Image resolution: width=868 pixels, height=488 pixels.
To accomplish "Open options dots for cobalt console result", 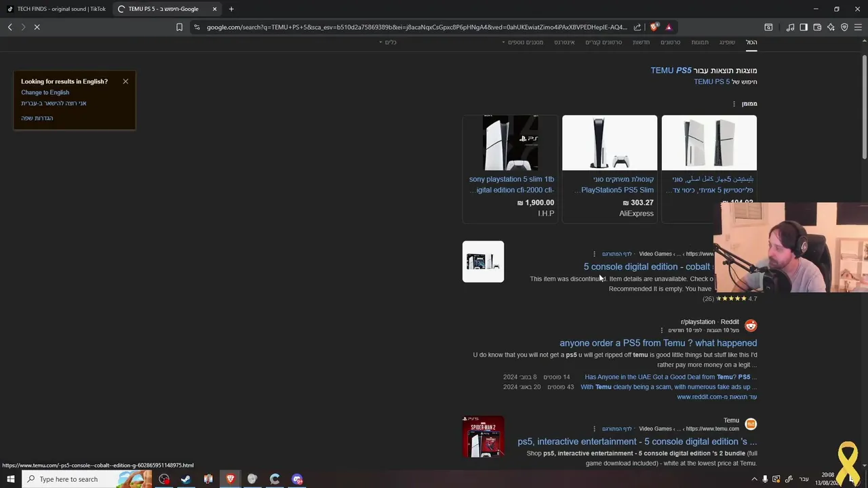I will point(594,254).
